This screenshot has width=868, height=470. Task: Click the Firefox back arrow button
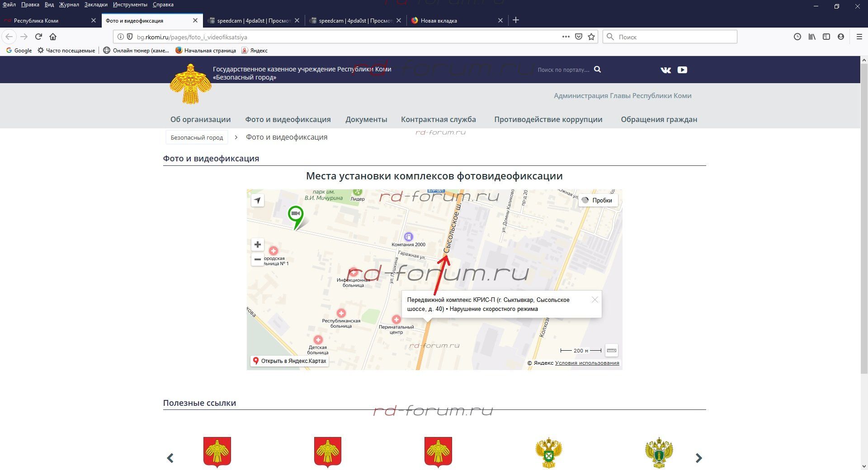[9, 37]
